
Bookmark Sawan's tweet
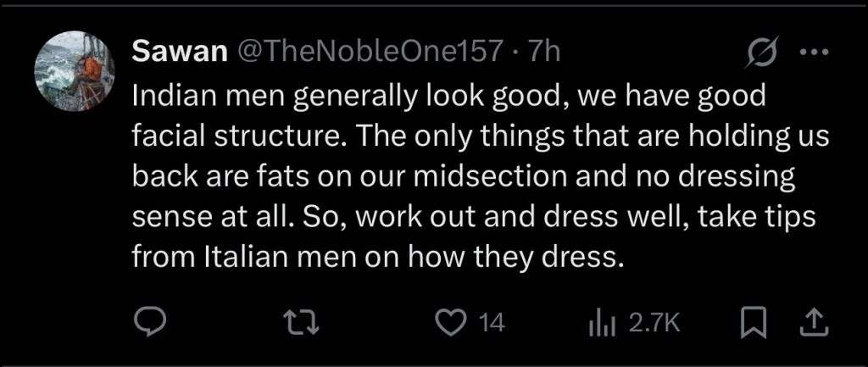(749, 322)
